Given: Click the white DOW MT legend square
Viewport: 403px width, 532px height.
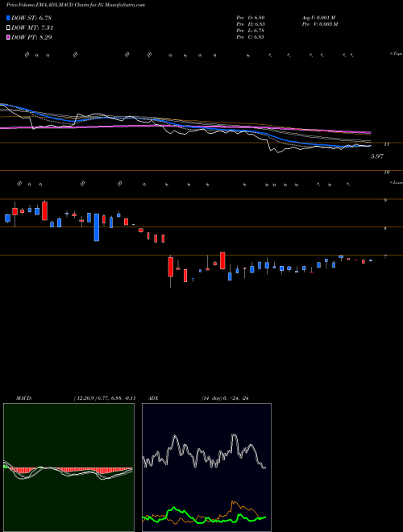Looking at the screenshot, I should click(x=8, y=28).
